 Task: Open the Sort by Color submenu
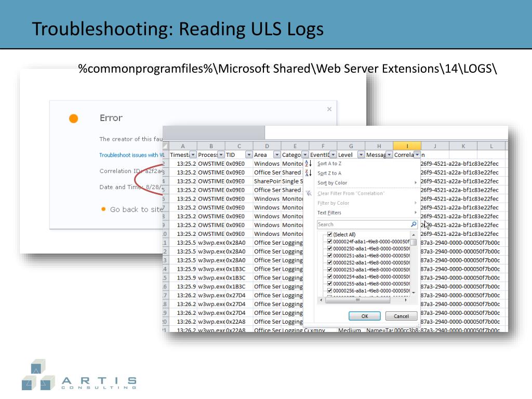click(366, 183)
